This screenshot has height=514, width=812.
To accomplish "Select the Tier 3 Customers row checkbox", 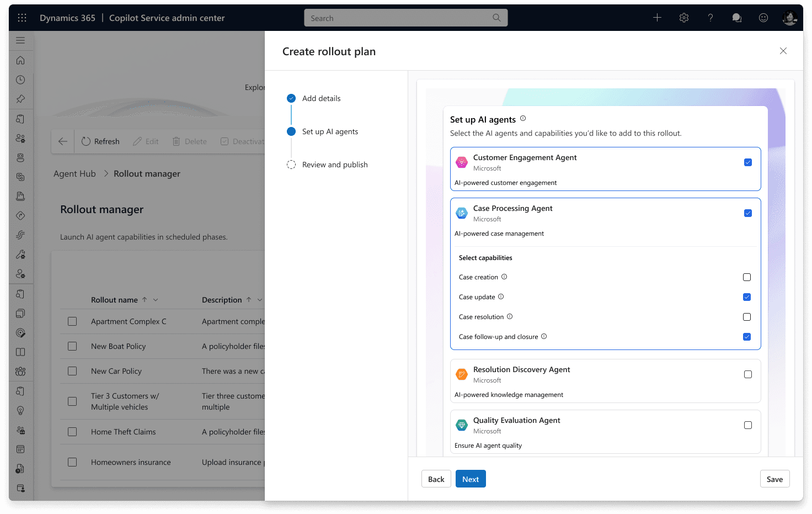I will point(72,401).
